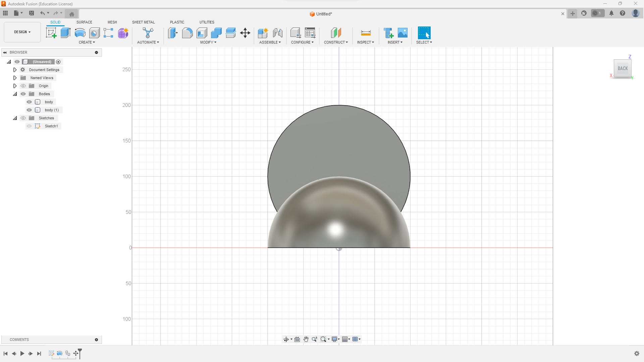644x362 pixels.
Task: Open the data panel grid icon
Action: [5, 13]
